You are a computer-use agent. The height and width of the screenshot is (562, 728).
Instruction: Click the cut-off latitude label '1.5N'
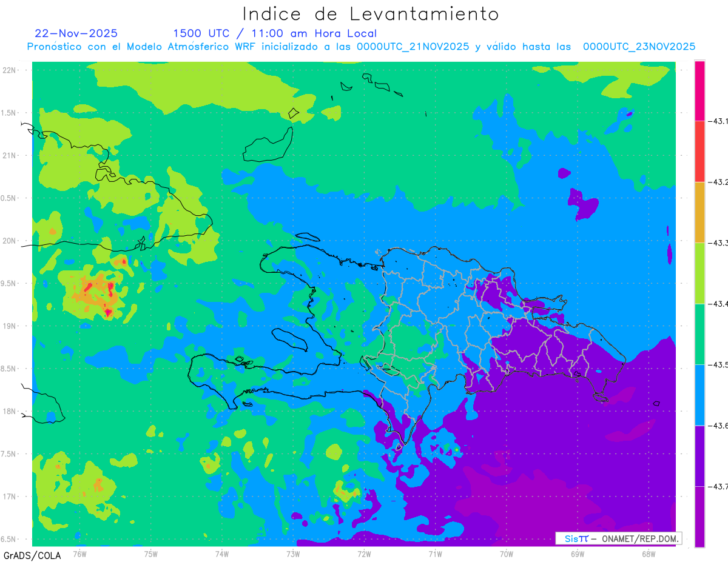pos(9,113)
